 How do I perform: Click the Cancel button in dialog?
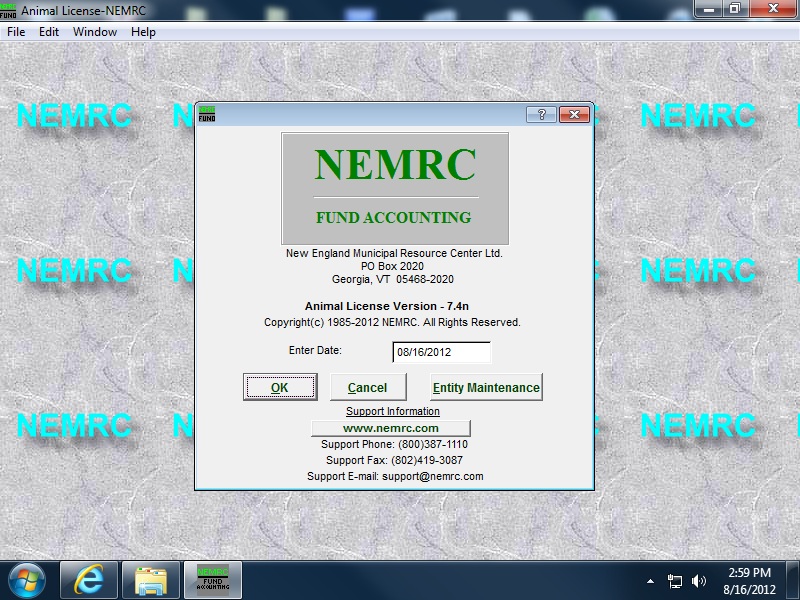[368, 387]
